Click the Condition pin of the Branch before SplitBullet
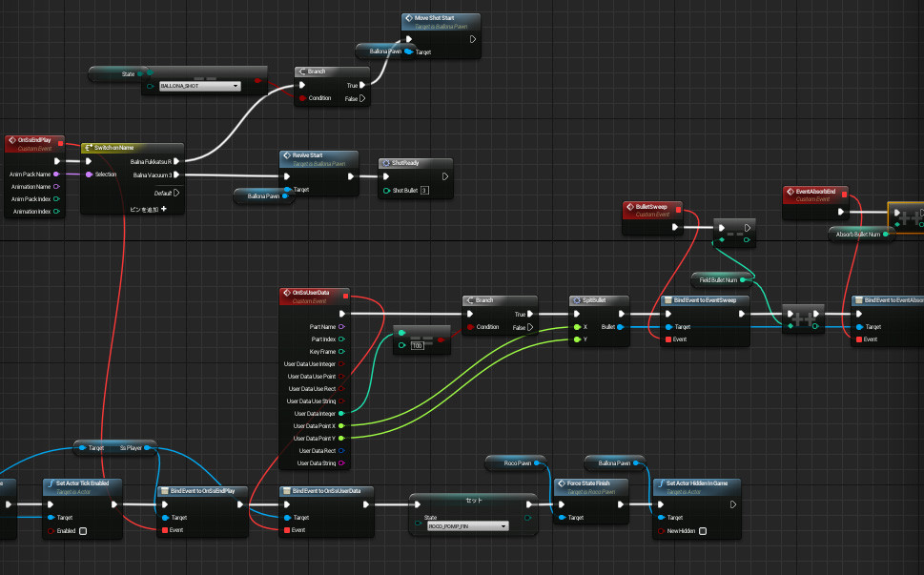 click(470, 327)
